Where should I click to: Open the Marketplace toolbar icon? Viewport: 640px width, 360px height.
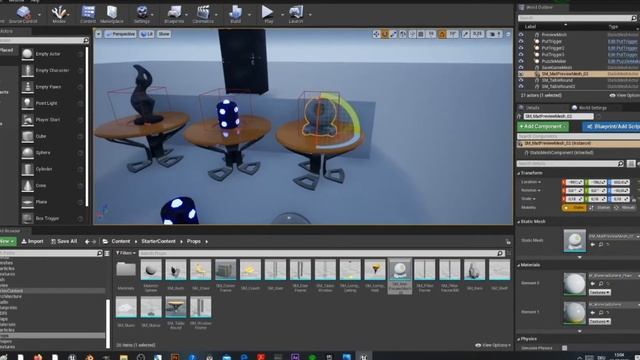[x=111, y=14]
